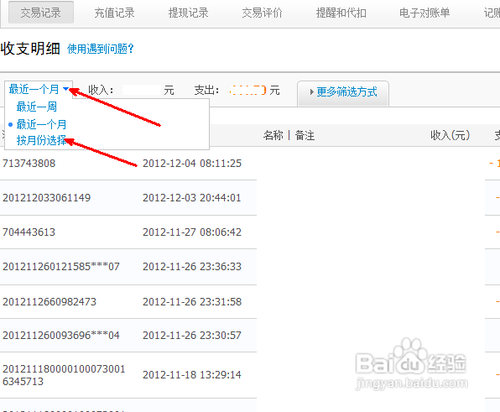
Task: Click the timestamp 2012-12-04 08:11:25
Action: coord(192,163)
